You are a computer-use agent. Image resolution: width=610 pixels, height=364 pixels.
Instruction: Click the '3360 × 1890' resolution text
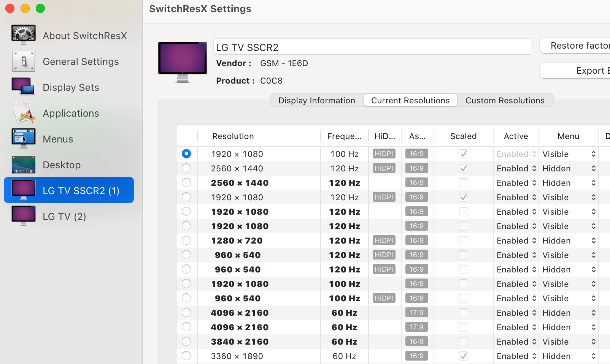point(237,356)
